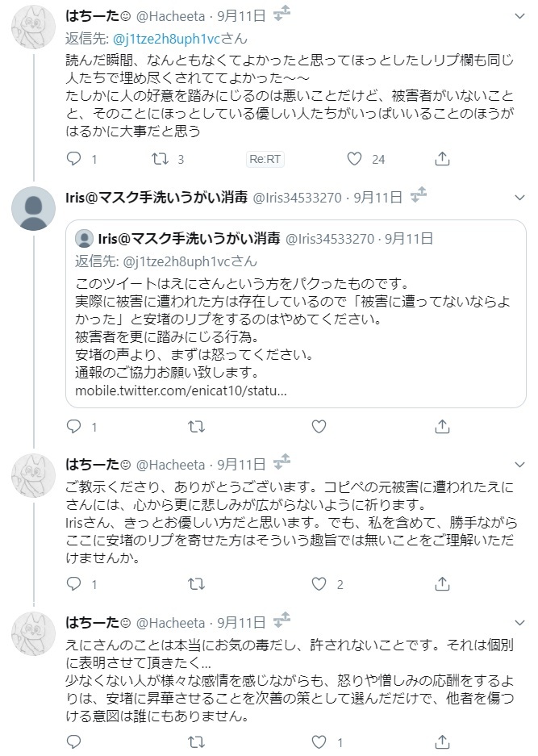The width and height of the screenshot is (538, 756).
Task: Retweet the last Hacheeta tweet
Action: pos(196,741)
